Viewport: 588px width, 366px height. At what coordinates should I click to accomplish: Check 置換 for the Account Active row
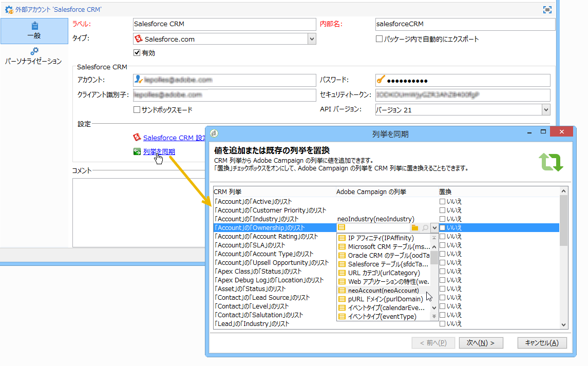point(443,201)
